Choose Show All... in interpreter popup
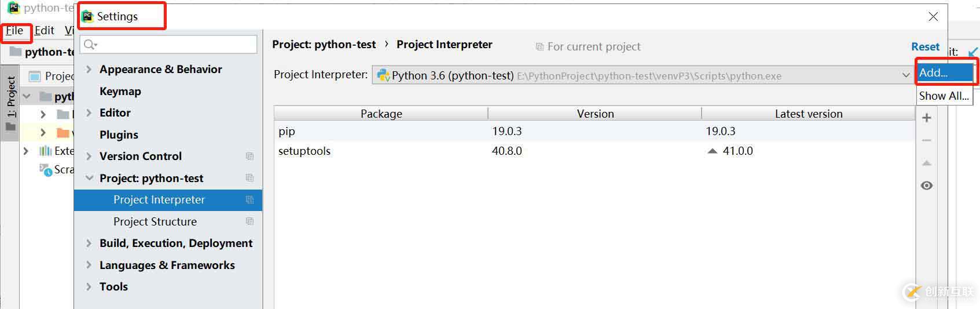Viewport: 980px width, 309px height. click(x=944, y=96)
